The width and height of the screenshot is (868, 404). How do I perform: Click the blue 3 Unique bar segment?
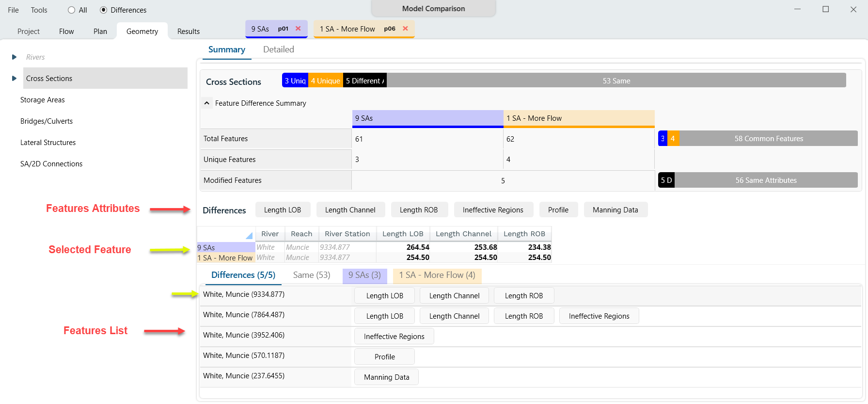click(295, 81)
